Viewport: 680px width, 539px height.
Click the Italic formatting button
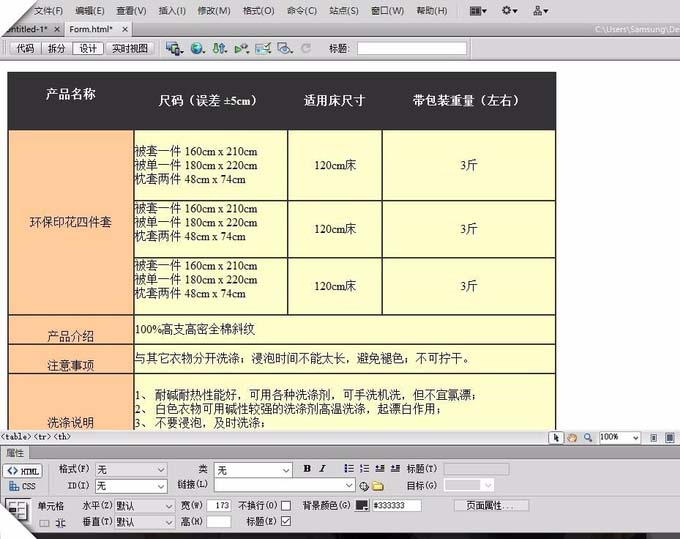tap(322, 468)
